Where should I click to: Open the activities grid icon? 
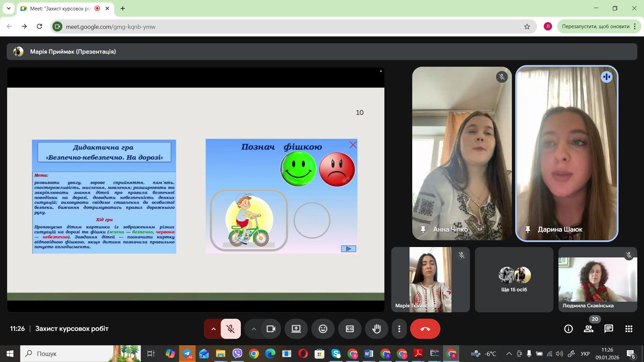point(629,329)
